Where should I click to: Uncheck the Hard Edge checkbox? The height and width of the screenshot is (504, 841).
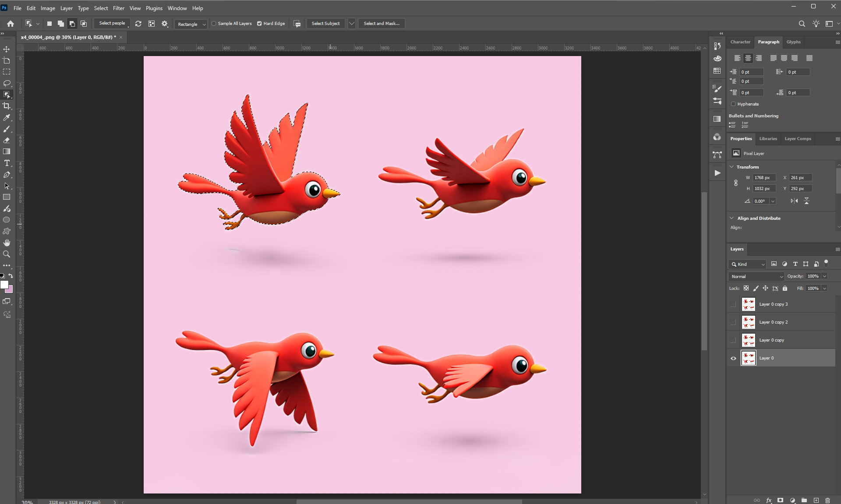pyautogui.click(x=259, y=24)
